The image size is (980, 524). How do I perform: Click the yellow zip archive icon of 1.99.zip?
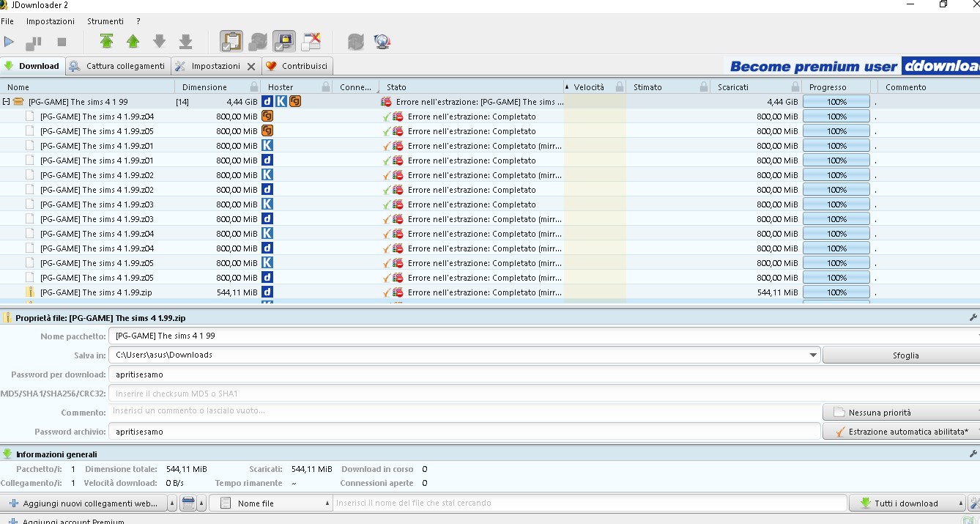(30, 292)
